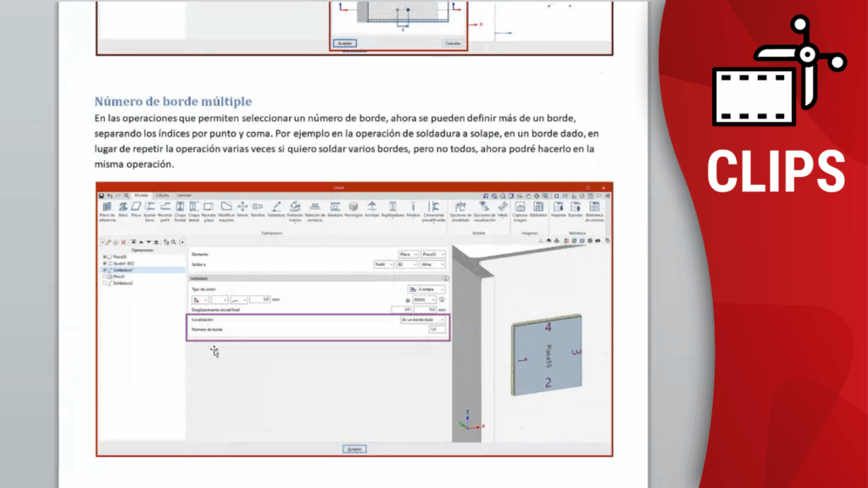Viewport: 868px width, 488px height.
Task: Switch to the Cálculo ribbon tab
Action: tap(161, 195)
